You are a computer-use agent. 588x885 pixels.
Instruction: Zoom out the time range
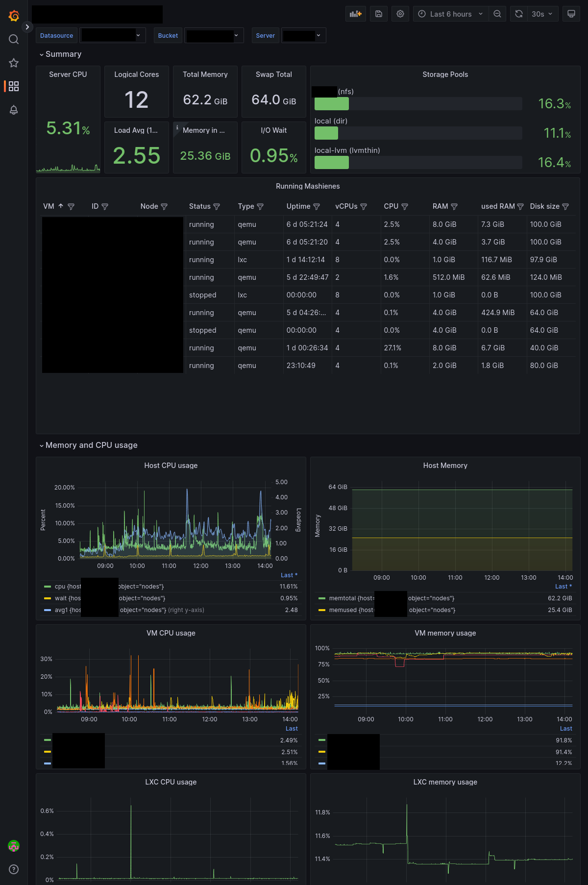pyautogui.click(x=497, y=14)
